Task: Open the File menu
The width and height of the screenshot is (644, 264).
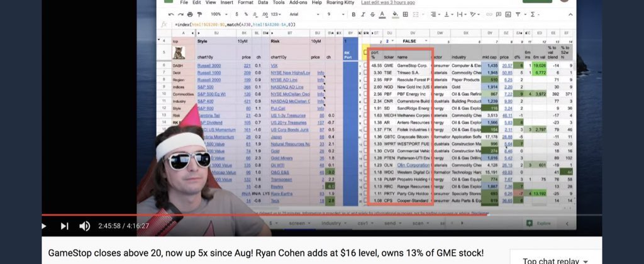Action: [184, 3]
